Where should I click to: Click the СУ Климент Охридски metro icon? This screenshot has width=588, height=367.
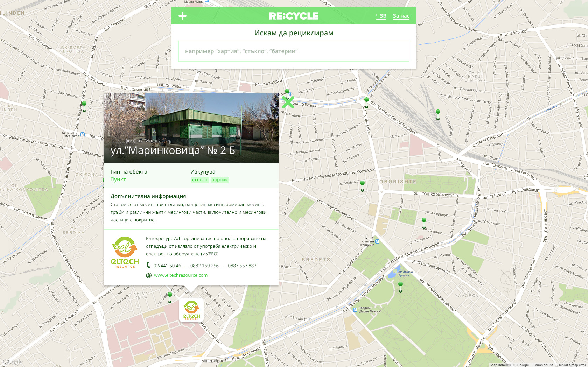377,241
